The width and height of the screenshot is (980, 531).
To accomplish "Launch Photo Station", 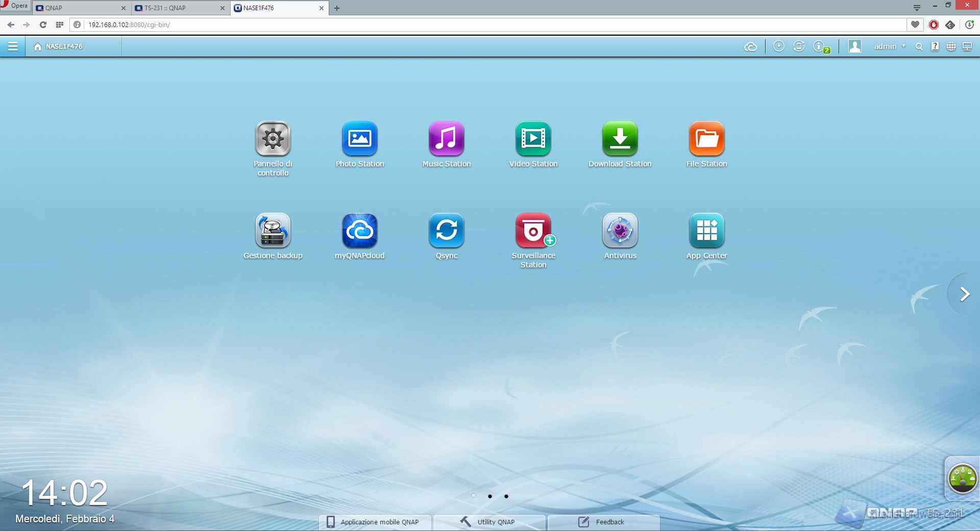I will (x=359, y=139).
